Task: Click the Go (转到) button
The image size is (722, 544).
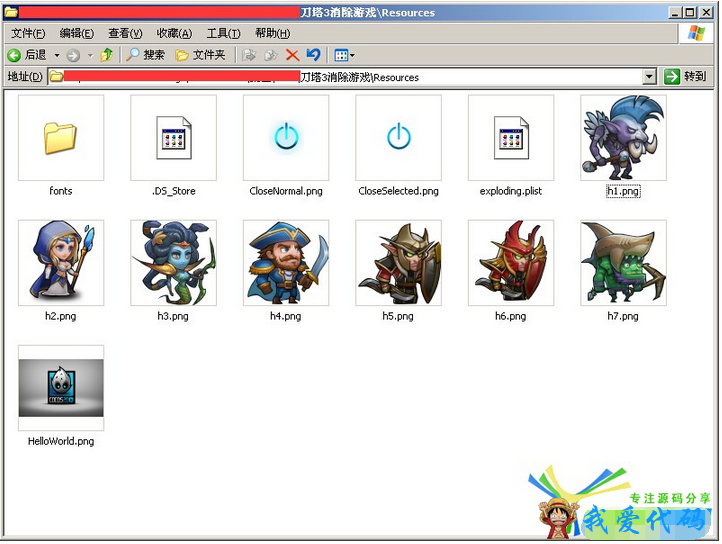Action: 686,76
